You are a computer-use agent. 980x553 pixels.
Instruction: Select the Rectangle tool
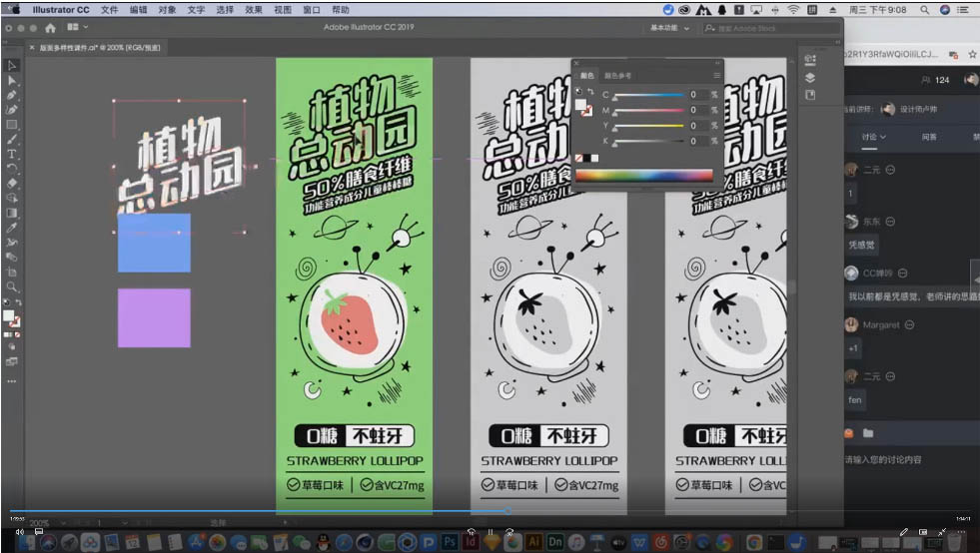(11, 125)
